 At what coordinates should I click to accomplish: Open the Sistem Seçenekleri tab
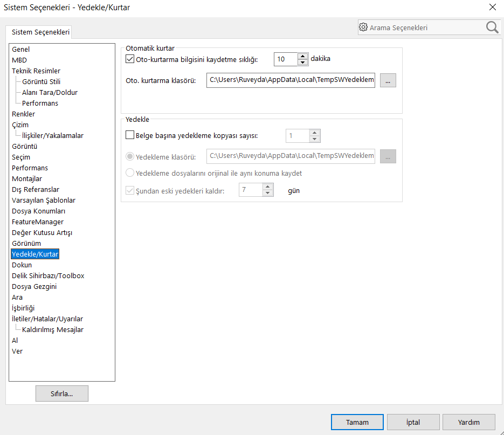pos(40,32)
